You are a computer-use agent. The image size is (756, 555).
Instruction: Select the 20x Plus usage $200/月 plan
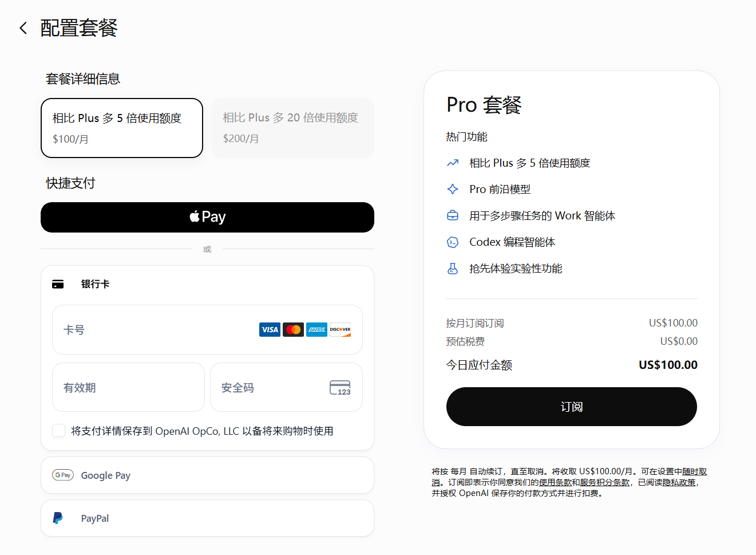(292, 128)
